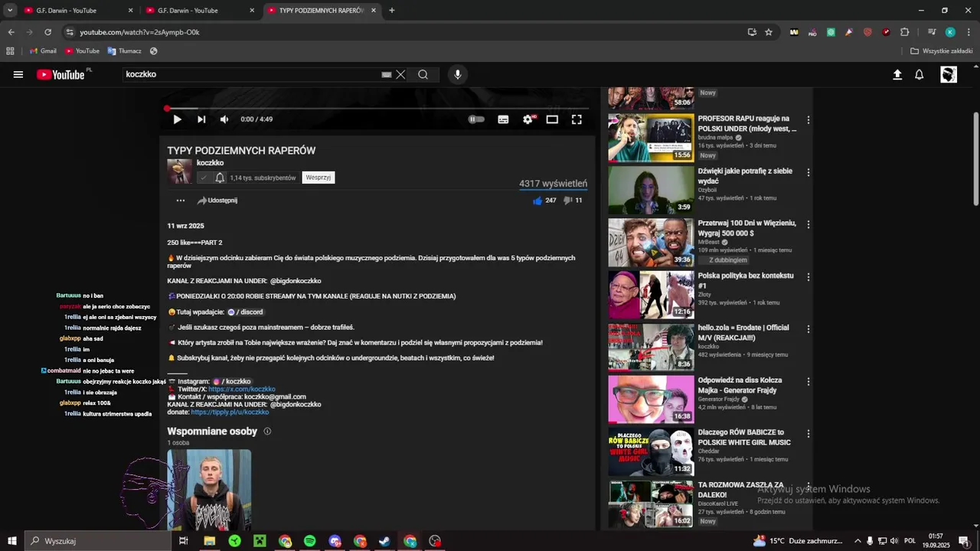This screenshot has width=980, height=551.
Task: Click the Udostępnij share button
Action: coord(217,201)
